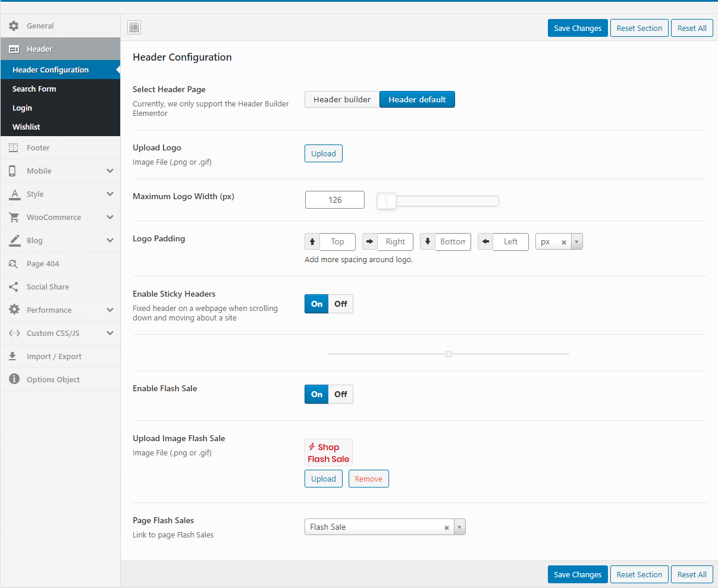Click Upload for the flash sale image
The height and width of the screenshot is (588, 718).
coord(324,479)
